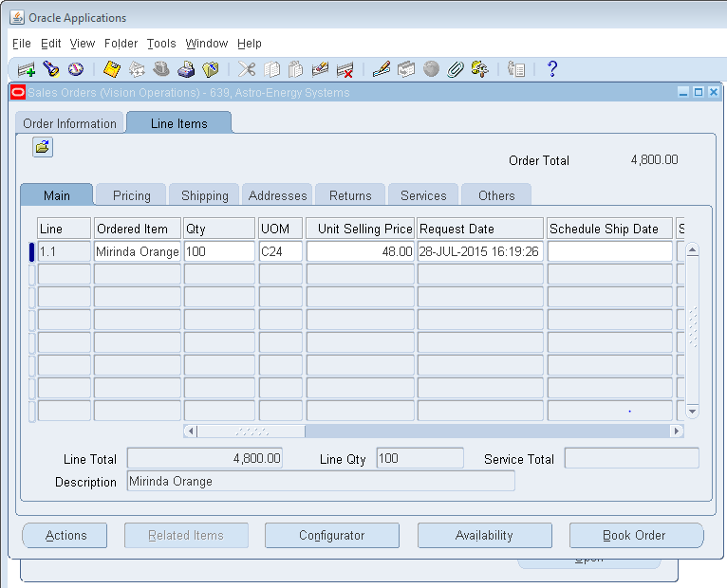The width and height of the screenshot is (727, 588).
Task: Switch to the Returns tab
Action: coord(350,195)
